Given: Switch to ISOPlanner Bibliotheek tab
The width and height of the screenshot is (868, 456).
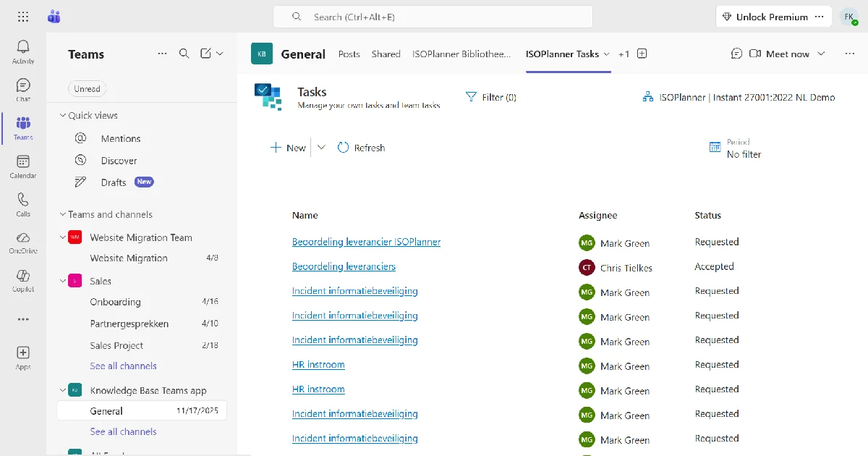Looking at the screenshot, I should pyautogui.click(x=461, y=54).
